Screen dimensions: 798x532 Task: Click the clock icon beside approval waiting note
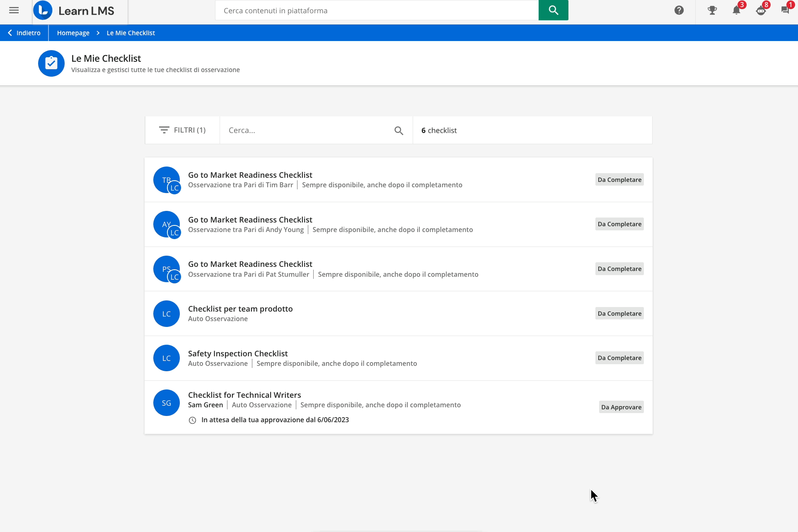(192, 420)
